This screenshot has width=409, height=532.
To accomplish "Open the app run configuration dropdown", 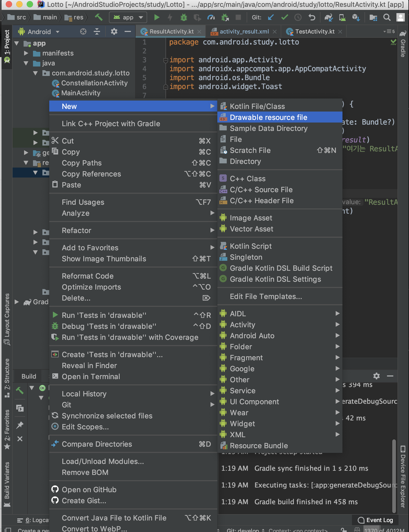I will tap(128, 18).
